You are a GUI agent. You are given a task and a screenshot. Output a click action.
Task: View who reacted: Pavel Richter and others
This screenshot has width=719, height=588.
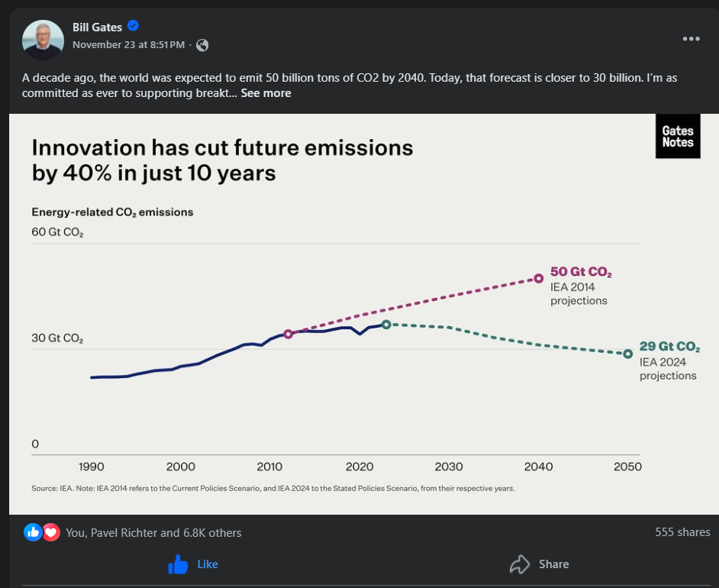coord(153,532)
